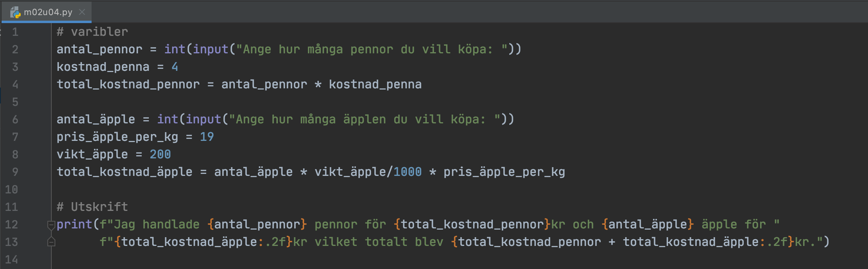Click the antal_pennor variable name on line 2

click(99, 49)
